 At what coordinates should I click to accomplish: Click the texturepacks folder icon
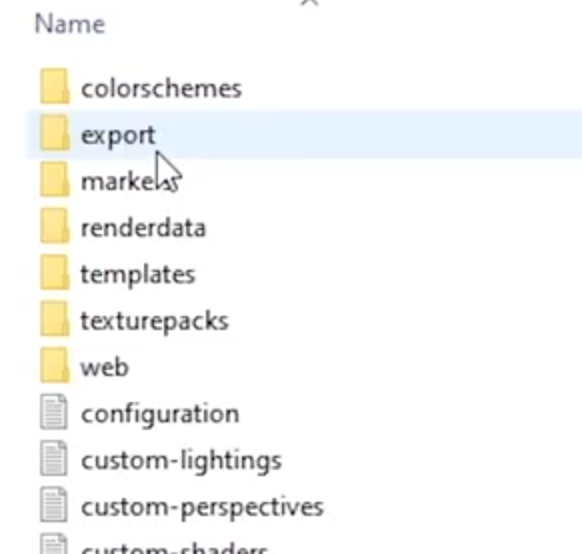pyautogui.click(x=55, y=318)
